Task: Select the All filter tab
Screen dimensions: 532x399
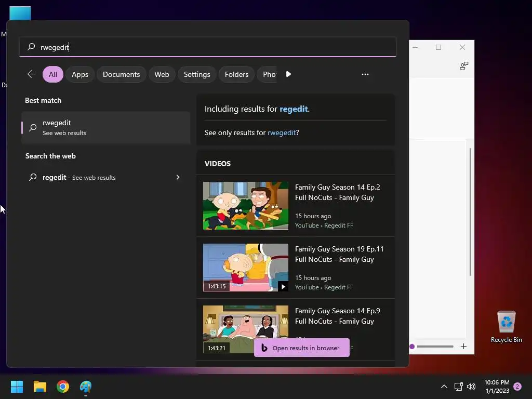Action: click(53, 74)
